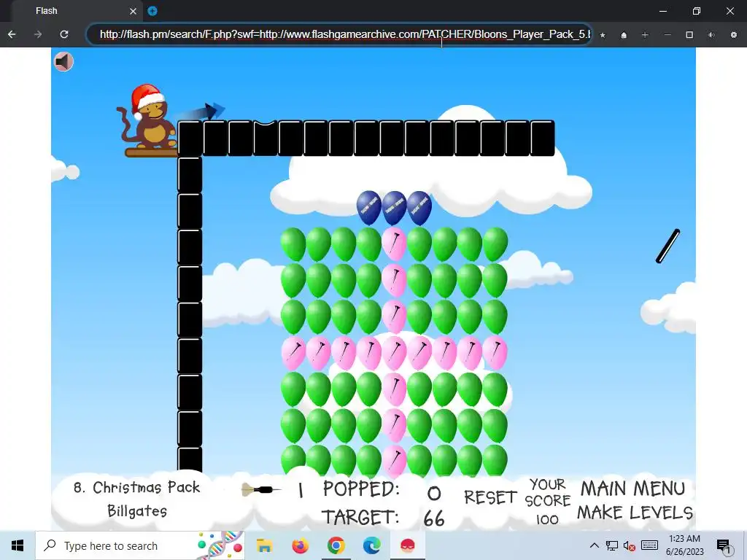Image resolution: width=747 pixels, height=560 pixels.
Task: Click the square window icon in toolbar
Action: [689, 35]
